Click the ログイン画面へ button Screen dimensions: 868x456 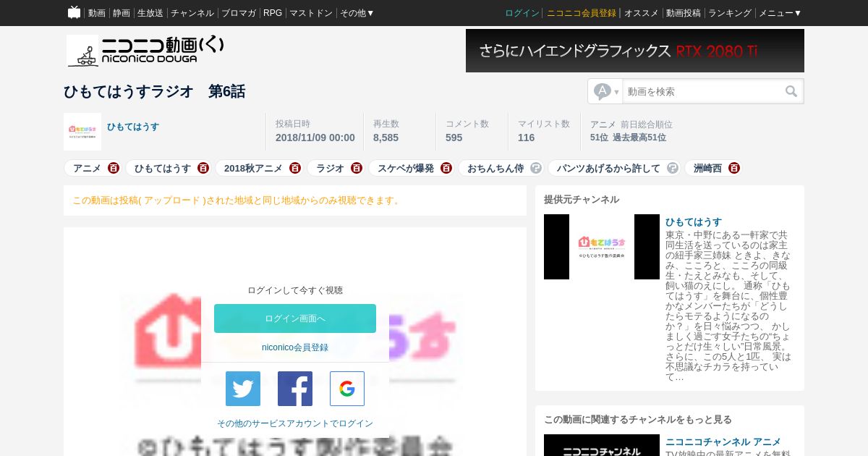[295, 318]
